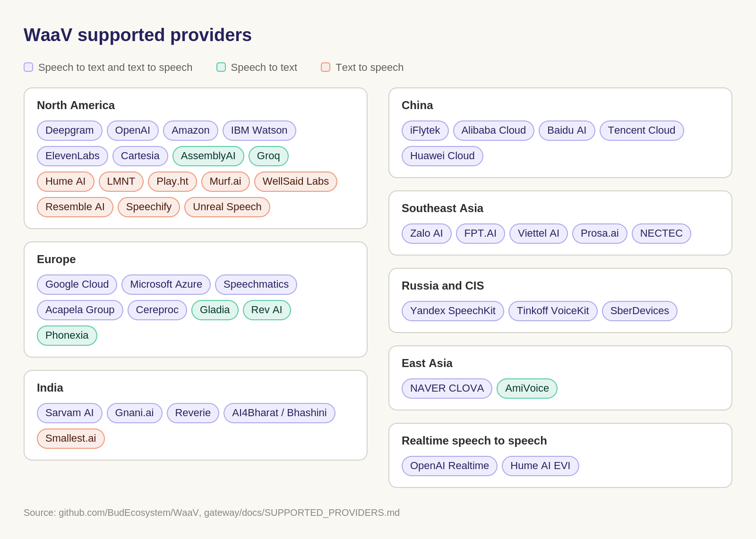Viewport: 756px width, 539px height.
Task: Click the Viettel AI pill
Action: click(539, 233)
